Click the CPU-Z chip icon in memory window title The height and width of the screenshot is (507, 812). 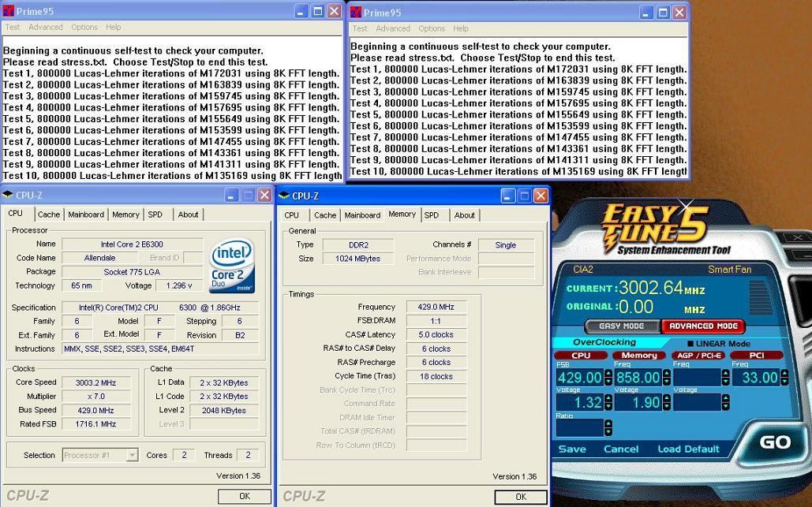284,196
